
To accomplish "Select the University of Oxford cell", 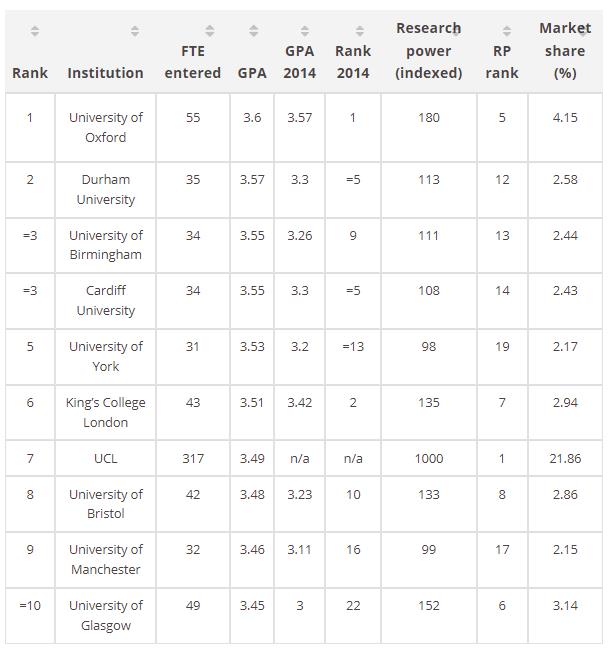I will [x=105, y=127].
